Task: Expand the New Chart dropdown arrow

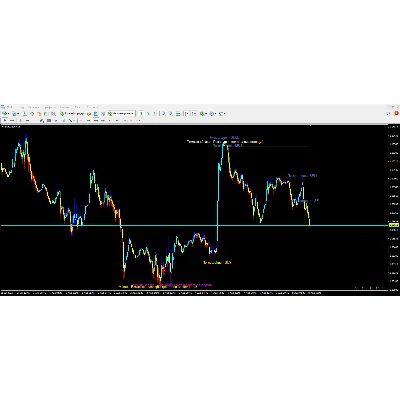Action: tap(9, 114)
